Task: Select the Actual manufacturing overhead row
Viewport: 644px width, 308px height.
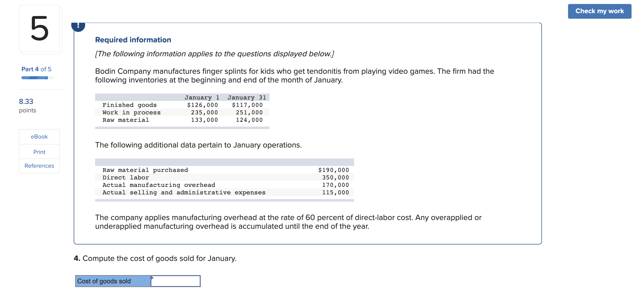Action: click(224, 185)
